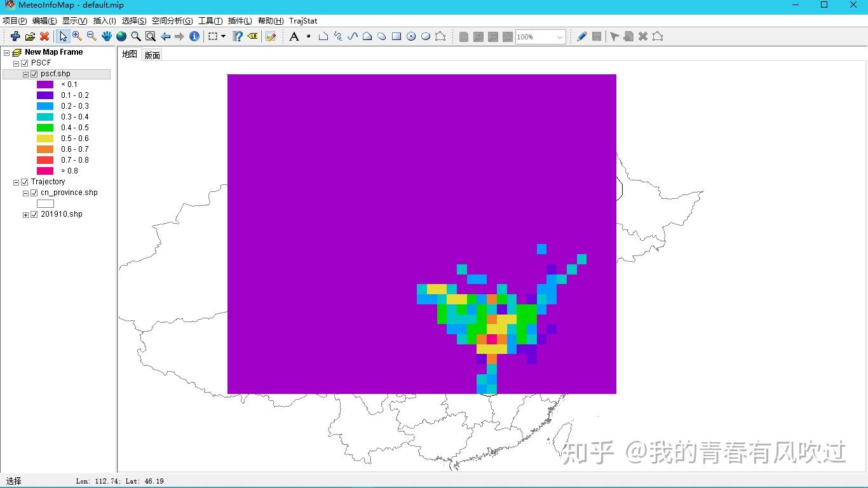This screenshot has width=868, height=488.
Task: Collapse the PSCF group node
Action: tap(15, 63)
